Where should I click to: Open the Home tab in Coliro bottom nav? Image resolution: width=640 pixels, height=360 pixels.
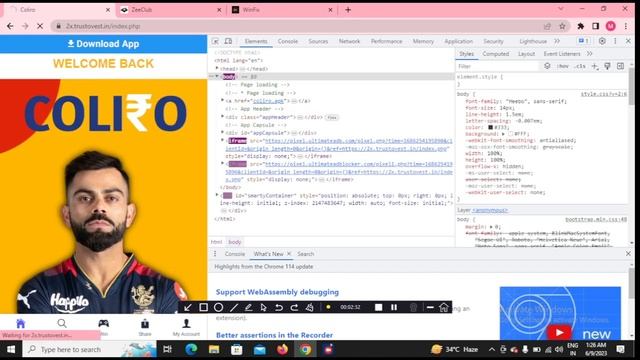tap(20, 324)
